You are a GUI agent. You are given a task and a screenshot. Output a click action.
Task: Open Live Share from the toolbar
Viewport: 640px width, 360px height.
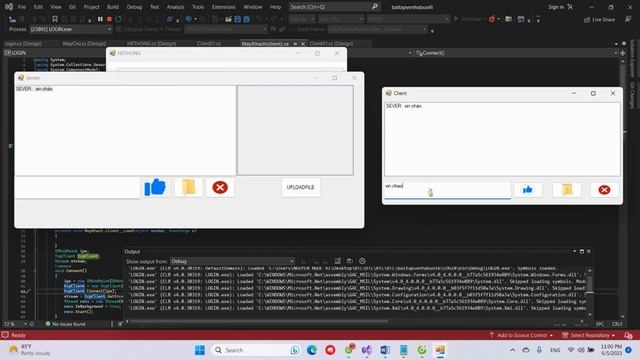point(599,19)
